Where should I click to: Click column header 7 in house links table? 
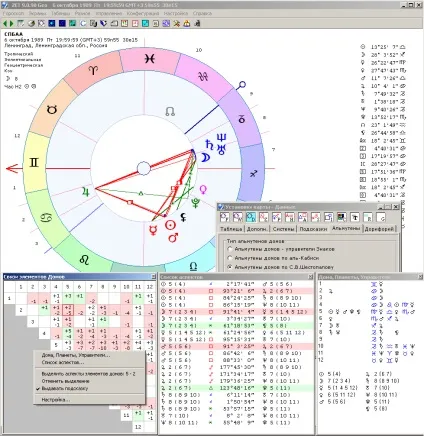tap(91, 287)
